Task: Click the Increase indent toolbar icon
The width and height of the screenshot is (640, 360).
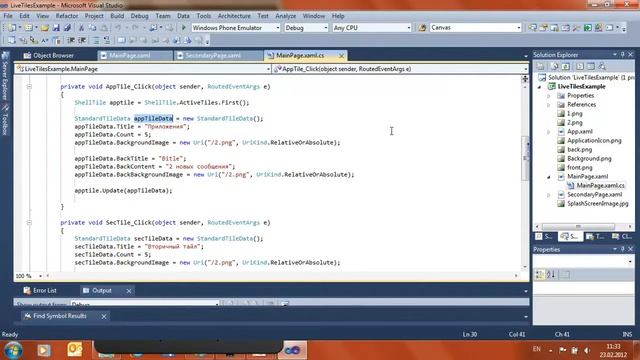Action: pos(82,40)
